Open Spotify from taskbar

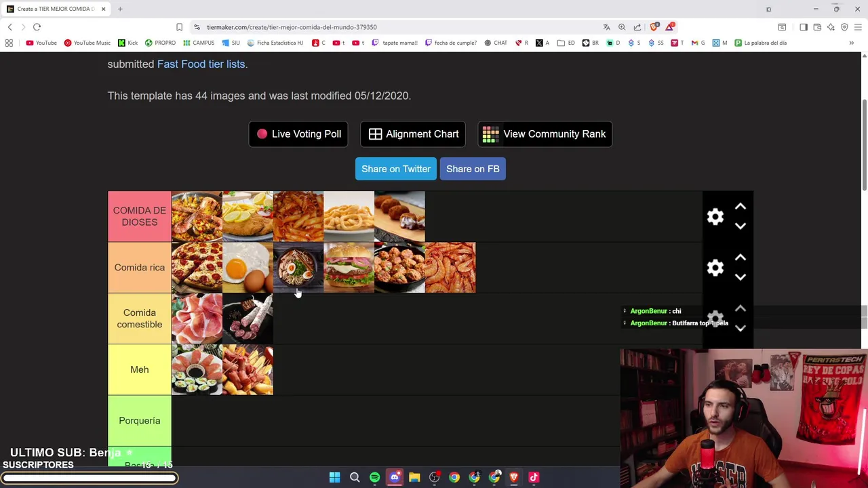[374, 478]
